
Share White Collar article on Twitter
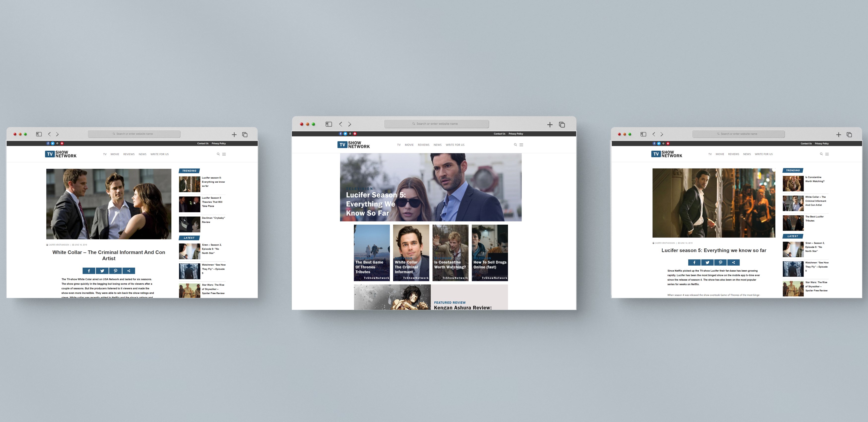click(102, 271)
